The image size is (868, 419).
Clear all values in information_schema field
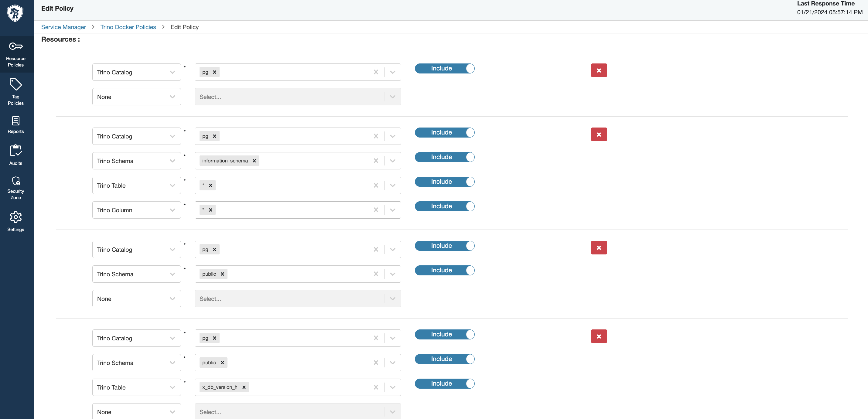(x=376, y=161)
